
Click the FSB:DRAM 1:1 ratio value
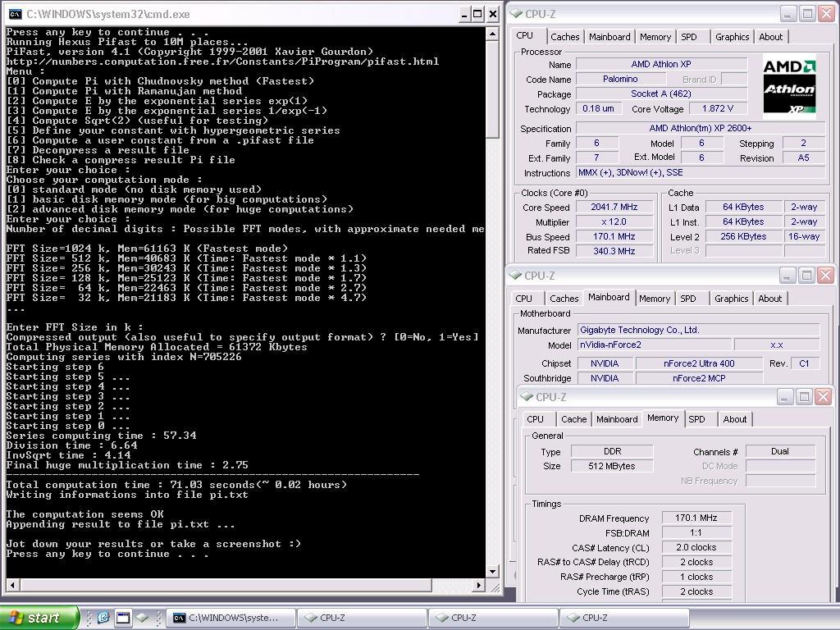696,532
